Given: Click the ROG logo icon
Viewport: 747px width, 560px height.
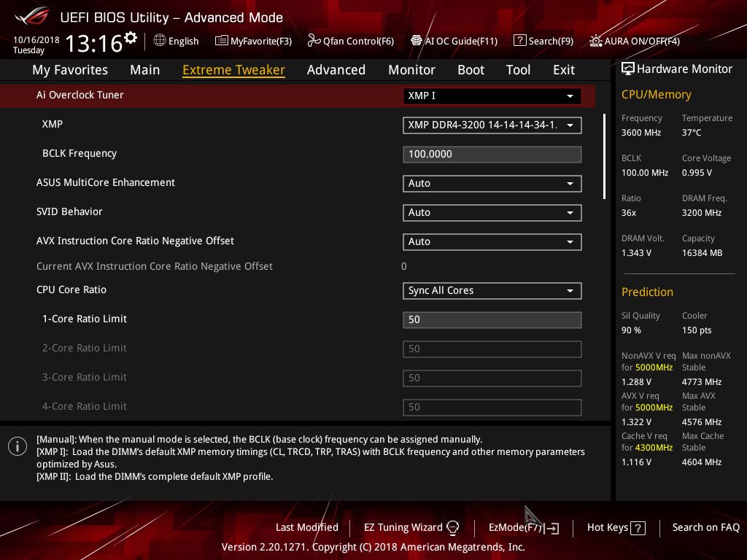Looking at the screenshot, I should click(32, 16).
